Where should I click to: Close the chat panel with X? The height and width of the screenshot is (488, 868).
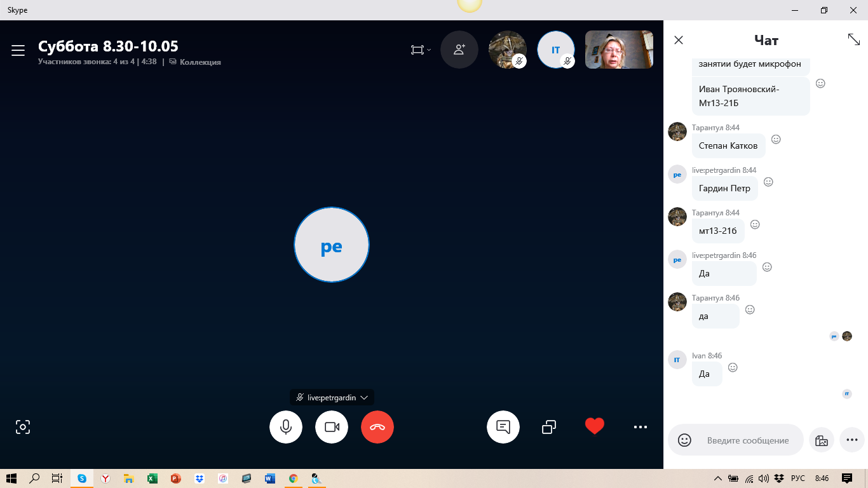tap(679, 40)
